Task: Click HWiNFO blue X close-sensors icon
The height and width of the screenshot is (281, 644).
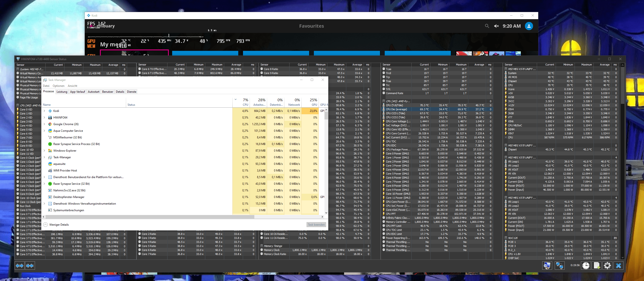Action: [618, 265]
